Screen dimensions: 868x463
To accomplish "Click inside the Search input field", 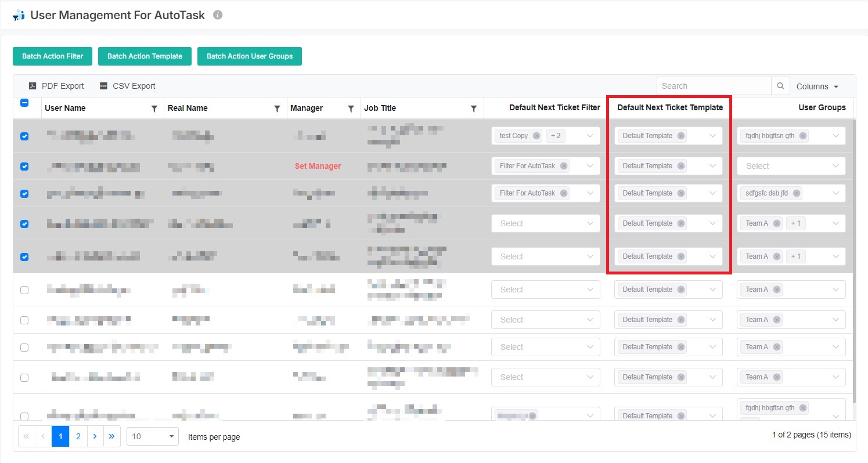I will coord(714,85).
